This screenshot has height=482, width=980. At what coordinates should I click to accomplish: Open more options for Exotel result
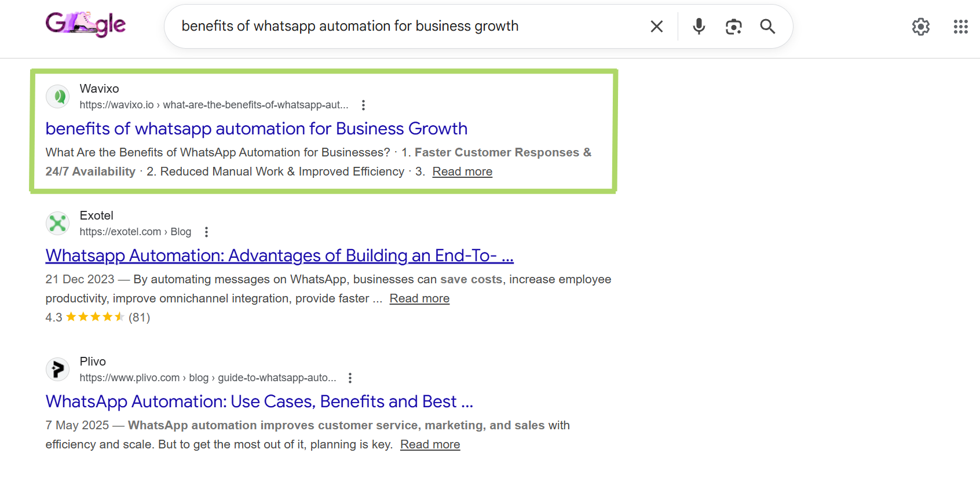(206, 232)
